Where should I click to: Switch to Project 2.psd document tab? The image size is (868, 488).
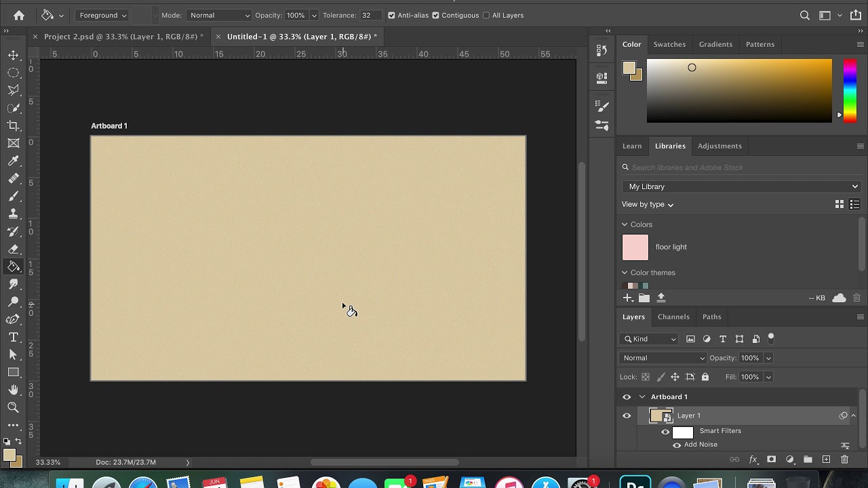(123, 37)
